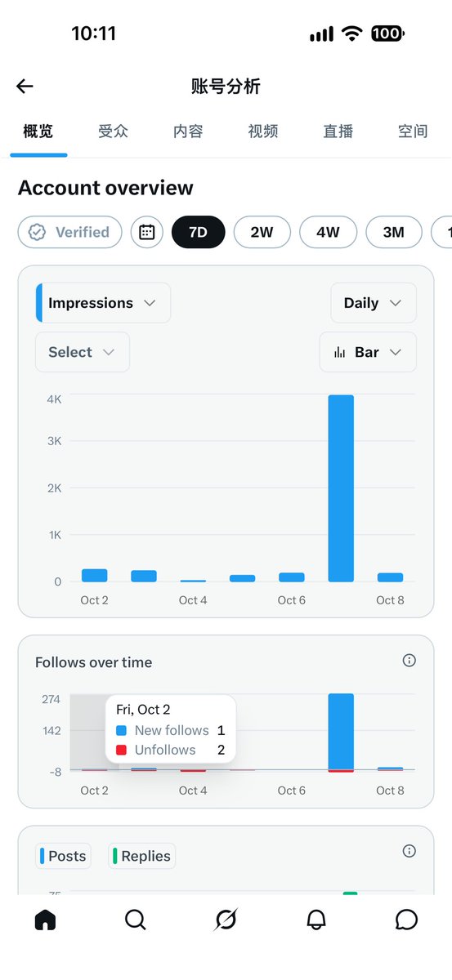Open the Bar chart type dropdown
The image size is (452, 980).
point(368,352)
